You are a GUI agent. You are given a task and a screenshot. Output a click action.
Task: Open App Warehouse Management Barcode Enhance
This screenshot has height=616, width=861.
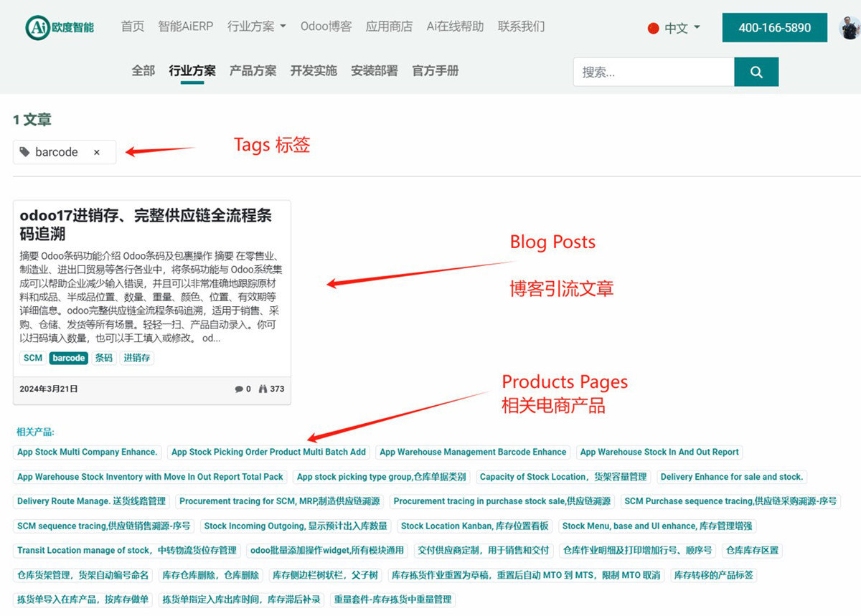(x=473, y=452)
